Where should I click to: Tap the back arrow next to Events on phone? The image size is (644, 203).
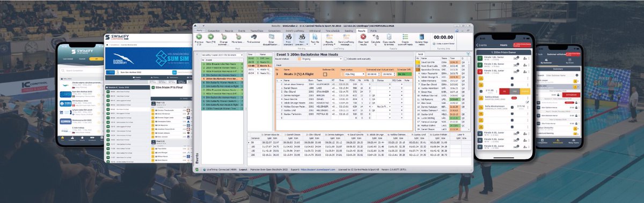pyautogui.click(x=477, y=45)
